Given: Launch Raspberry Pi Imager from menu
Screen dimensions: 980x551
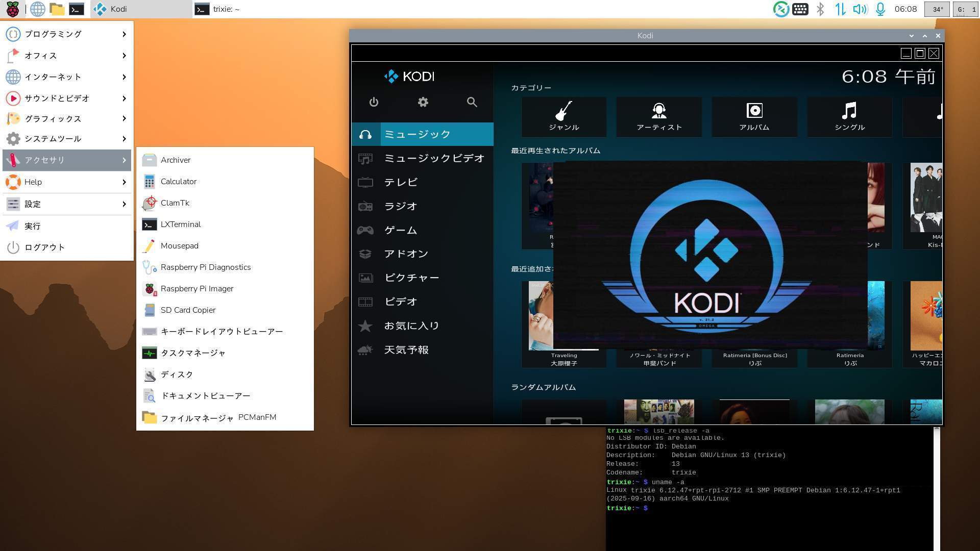Looking at the screenshot, I should click(197, 289).
